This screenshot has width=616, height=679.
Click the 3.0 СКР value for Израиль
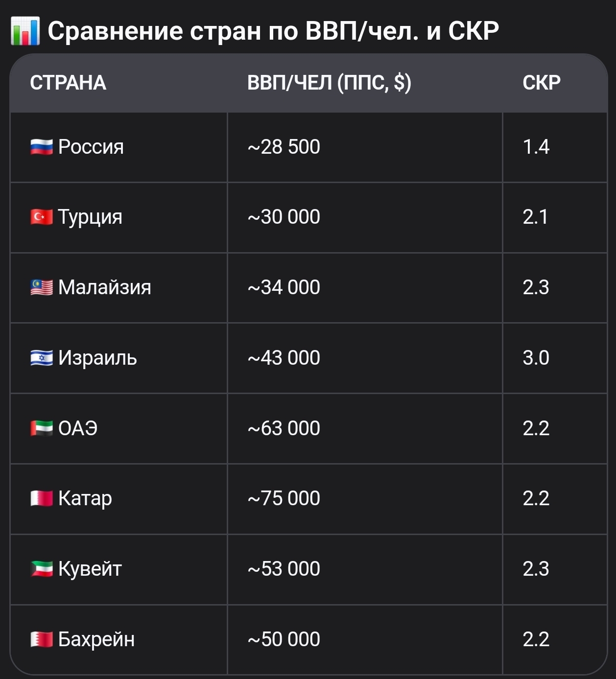tap(536, 358)
